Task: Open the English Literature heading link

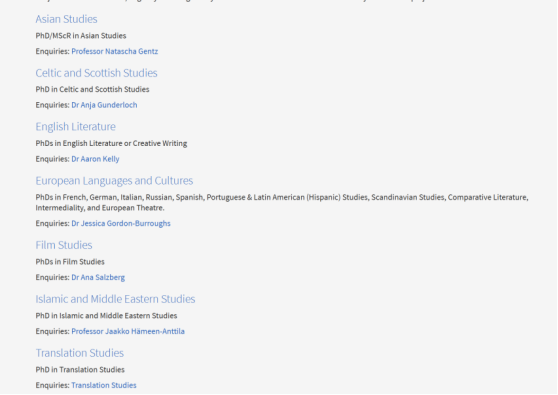Action: [75, 127]
